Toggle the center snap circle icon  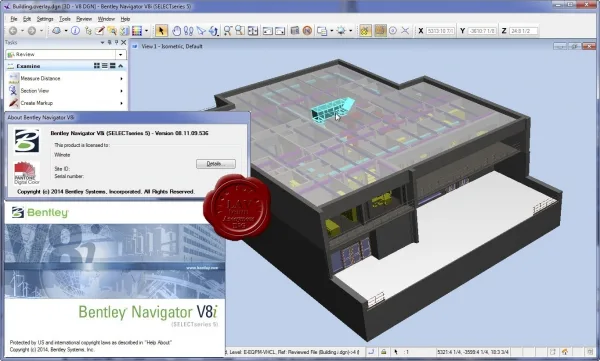point(393,31)
